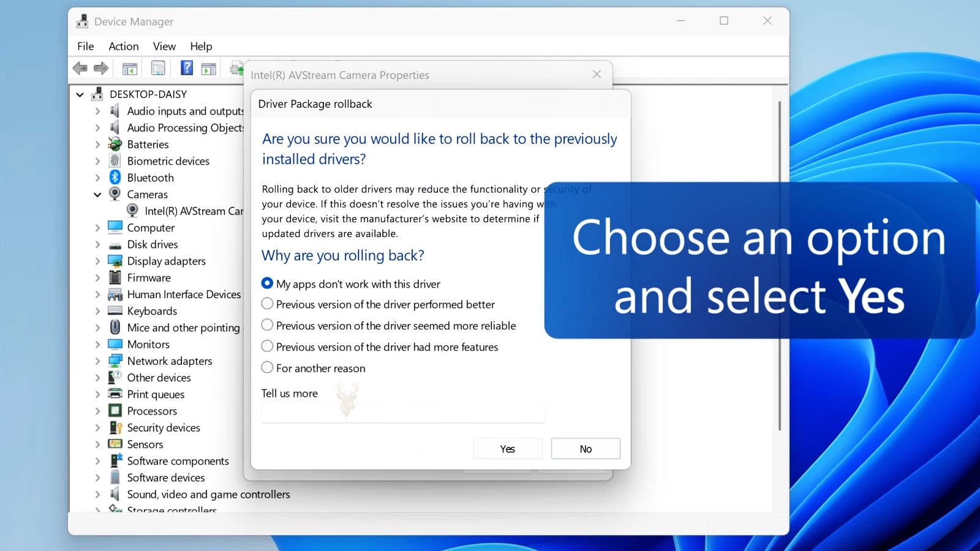Click the Other devices icon
The height and width of the screenshot is (551, 980).
(x=115, y=377)
